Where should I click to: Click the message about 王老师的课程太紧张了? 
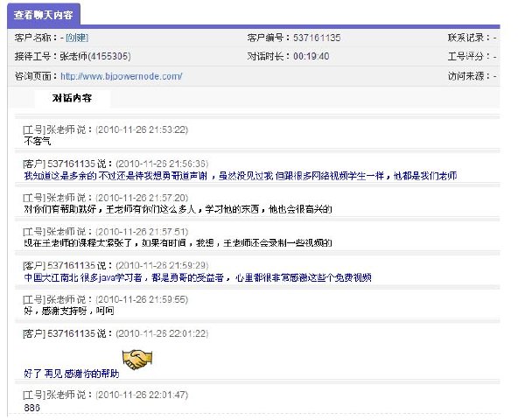[x=178, y=243]
